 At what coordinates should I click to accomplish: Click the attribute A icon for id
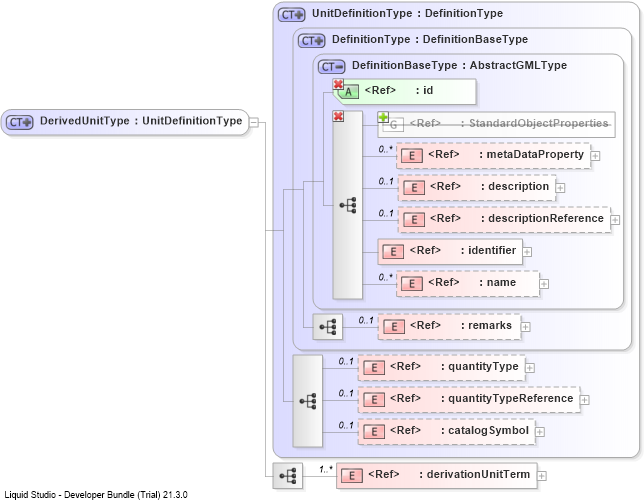pos(348,92)
